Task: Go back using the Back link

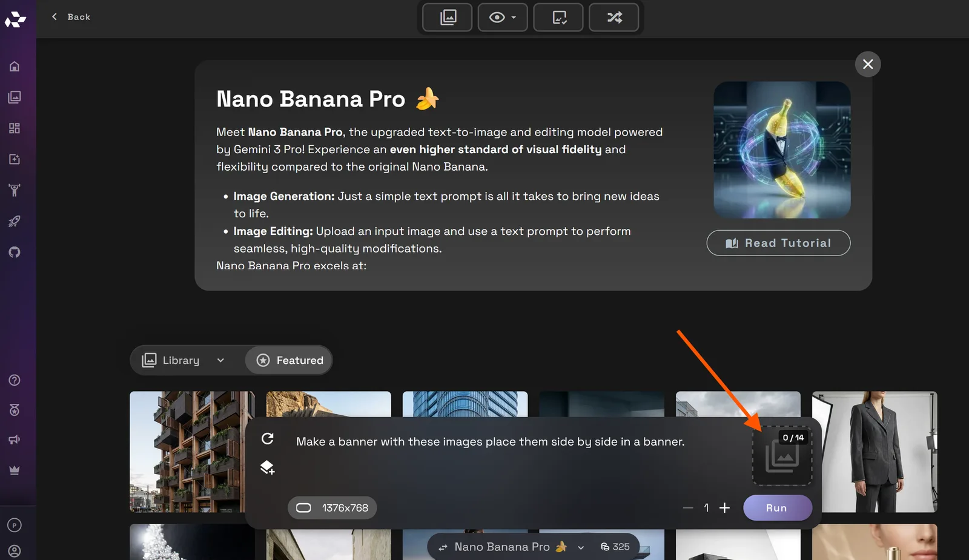Action: (x=71, y=17)
